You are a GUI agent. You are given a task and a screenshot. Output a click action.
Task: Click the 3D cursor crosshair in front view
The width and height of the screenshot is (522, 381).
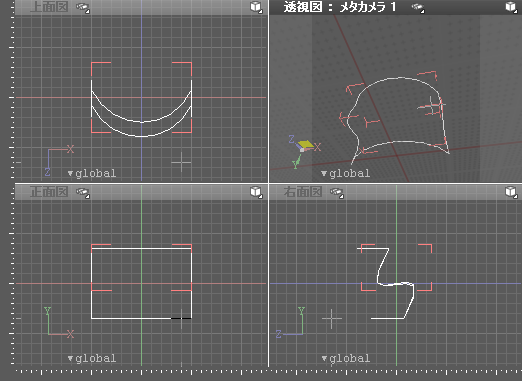pos(181,319)
